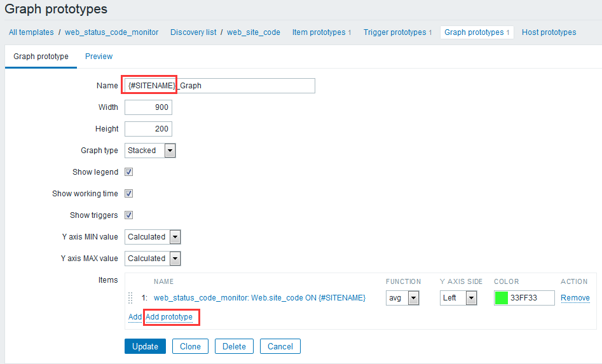Click the Clone button
The height and width of the screenshot is (364, 602).
click(191, 346)
